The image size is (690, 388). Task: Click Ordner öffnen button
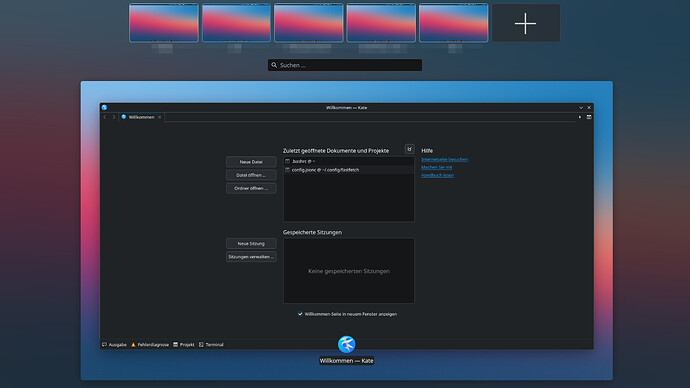point(251,188)
